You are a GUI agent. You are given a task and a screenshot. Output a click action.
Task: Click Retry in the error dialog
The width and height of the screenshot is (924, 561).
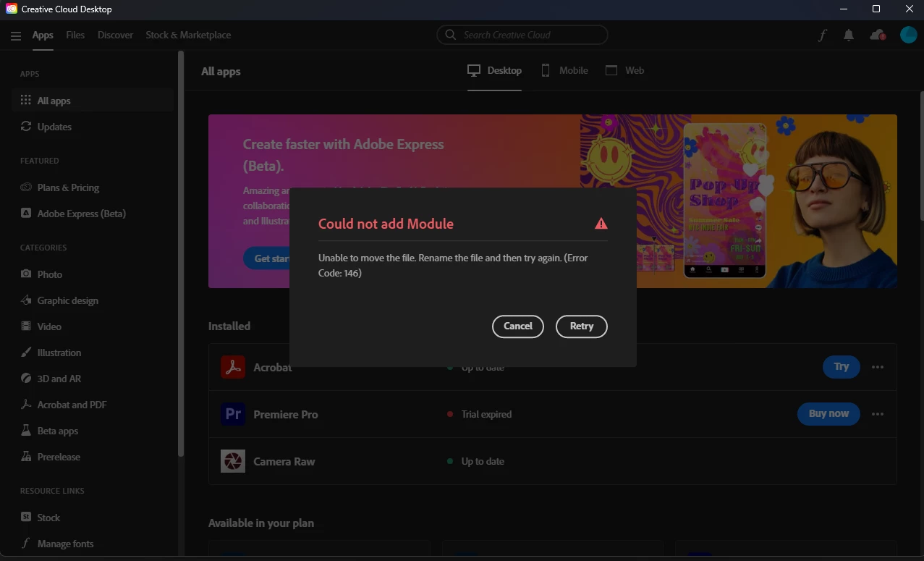(582, 326)
